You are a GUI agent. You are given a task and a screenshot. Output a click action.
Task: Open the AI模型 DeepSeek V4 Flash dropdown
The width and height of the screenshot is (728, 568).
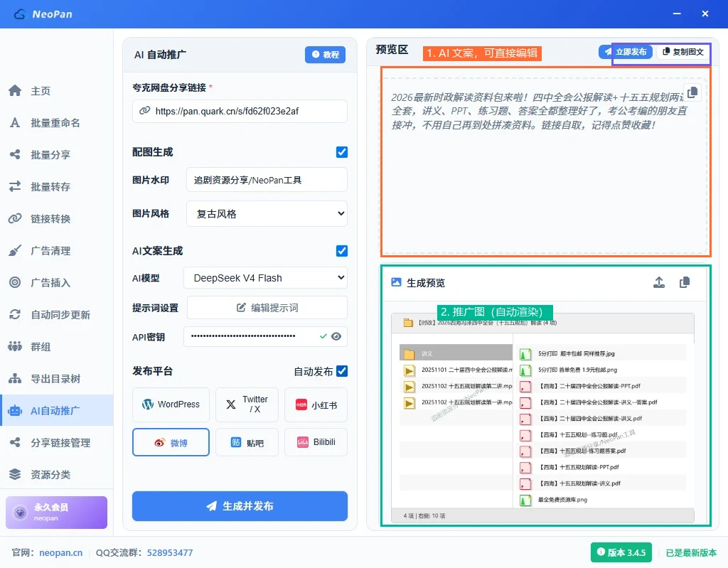(x=265, y=278)
